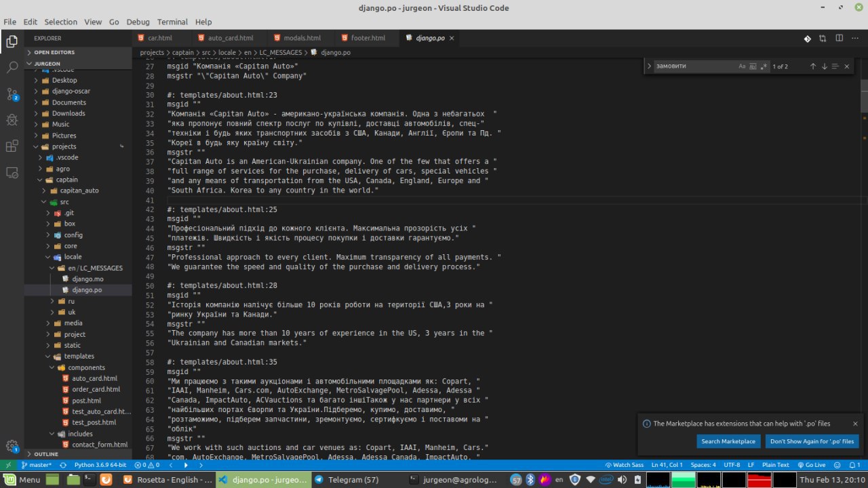Expand the replace field in find widget
The image size is (868, 488).
(x=649, y=66)
